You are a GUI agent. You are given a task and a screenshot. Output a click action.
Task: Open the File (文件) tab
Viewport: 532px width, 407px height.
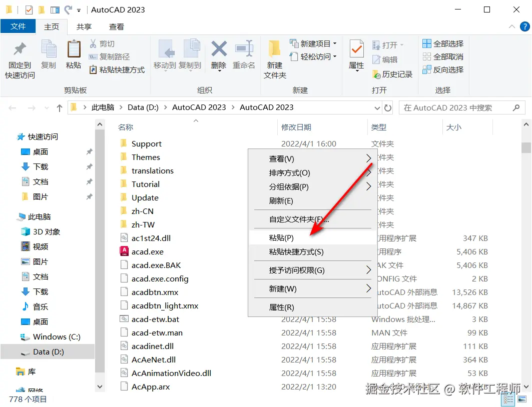click(x=18, y=26)
